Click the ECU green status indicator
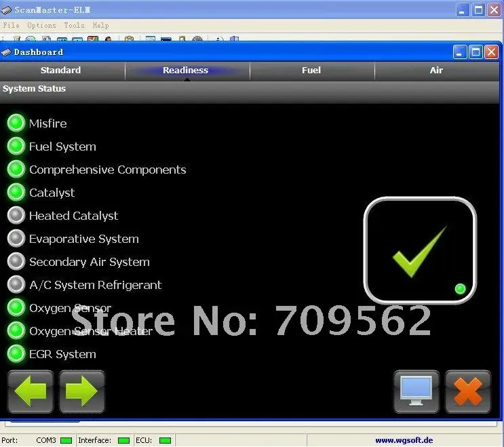This screenshot has height=447, width=504. pyautogui.click(x=166, y=440)
